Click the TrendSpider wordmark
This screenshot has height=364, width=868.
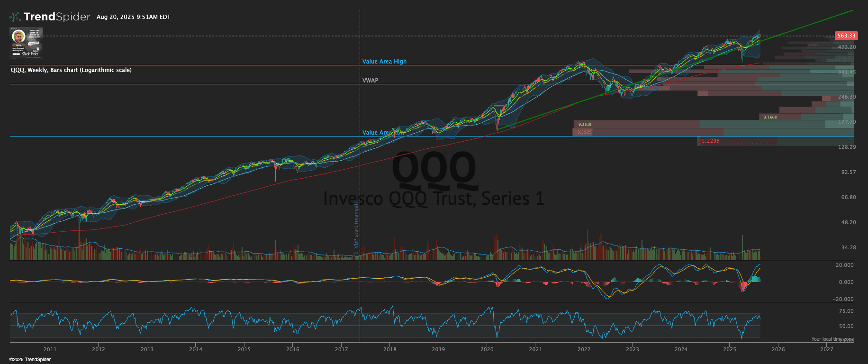(x=57, y=17)
